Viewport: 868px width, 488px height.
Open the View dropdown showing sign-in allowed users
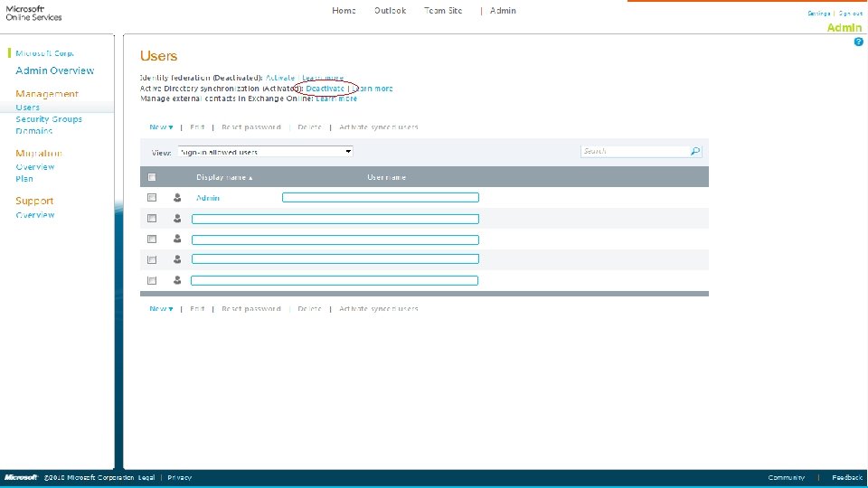coord(265,152)
